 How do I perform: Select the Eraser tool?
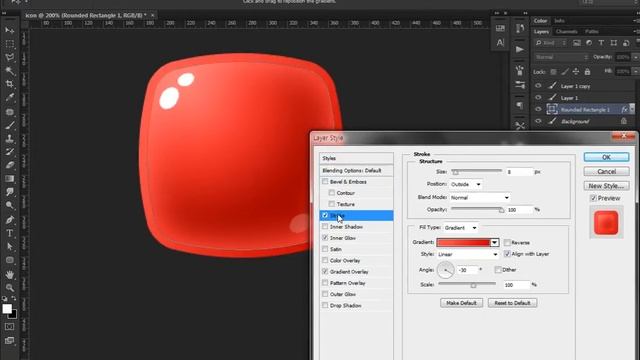click(10, 165)
